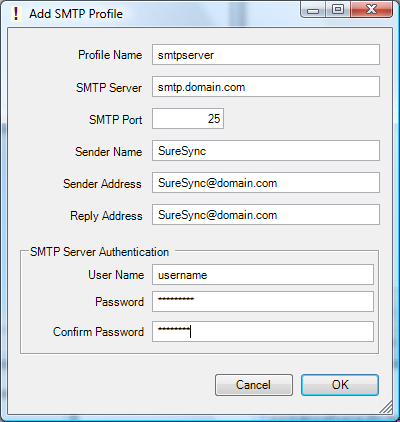
Task: Select the Sender Address input box
Action: click(266, 183)
